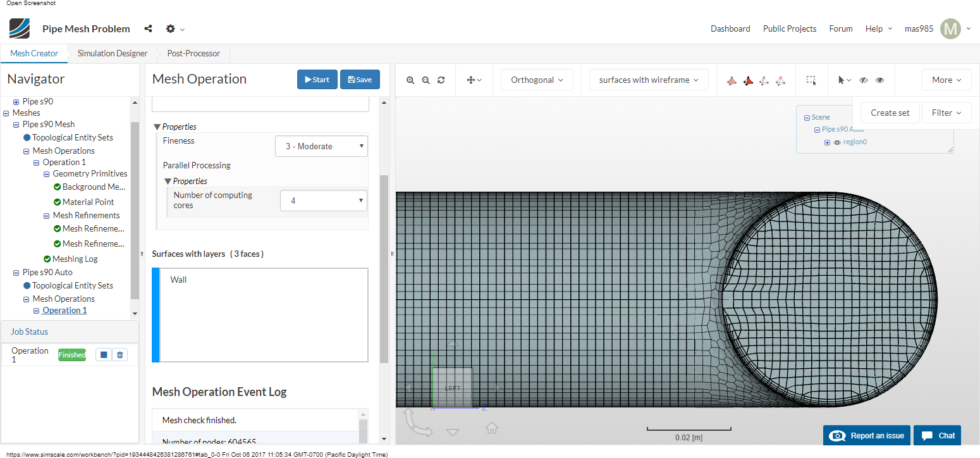Open Operation 1 under Pipe s90 Auto

(64, 311)
